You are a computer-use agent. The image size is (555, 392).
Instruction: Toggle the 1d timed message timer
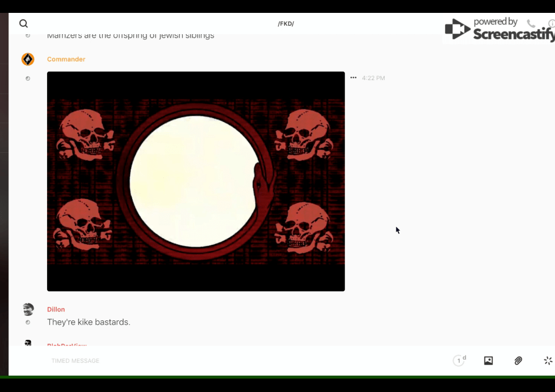(459, 361)
